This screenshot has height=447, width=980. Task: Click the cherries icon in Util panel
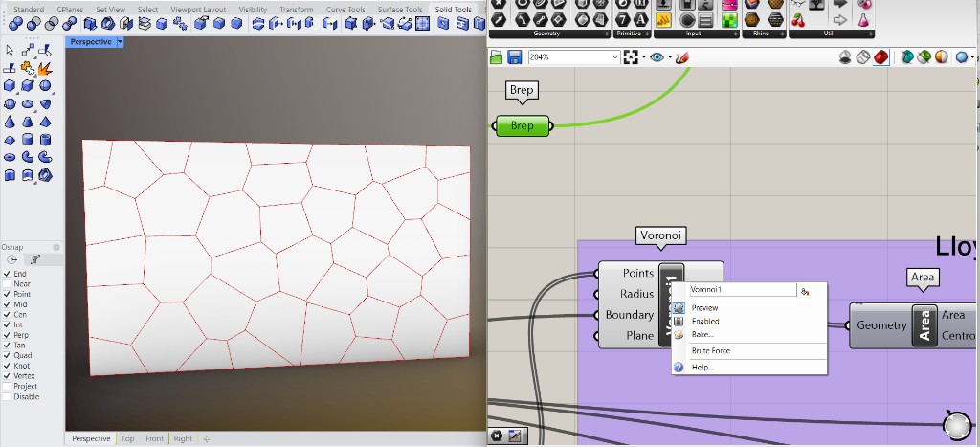point(799,21)
